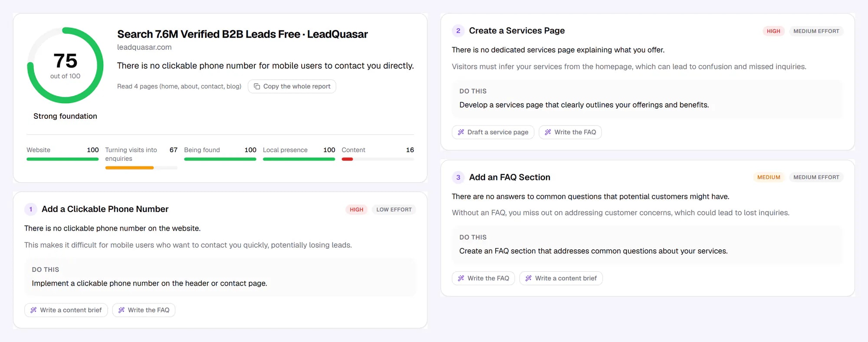Write the FAQ for Create a Services Page
This screenshot has height=342, width=868.
point(570,132)
